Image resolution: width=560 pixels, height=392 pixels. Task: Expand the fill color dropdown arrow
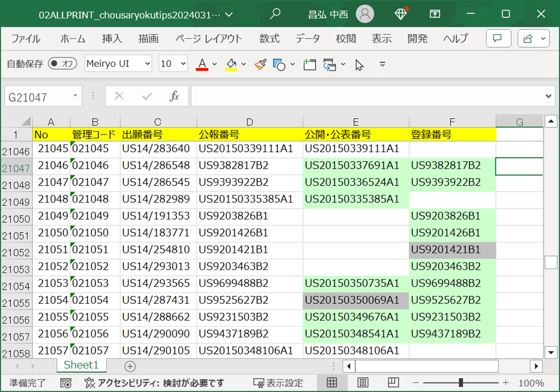coord(244,64)
